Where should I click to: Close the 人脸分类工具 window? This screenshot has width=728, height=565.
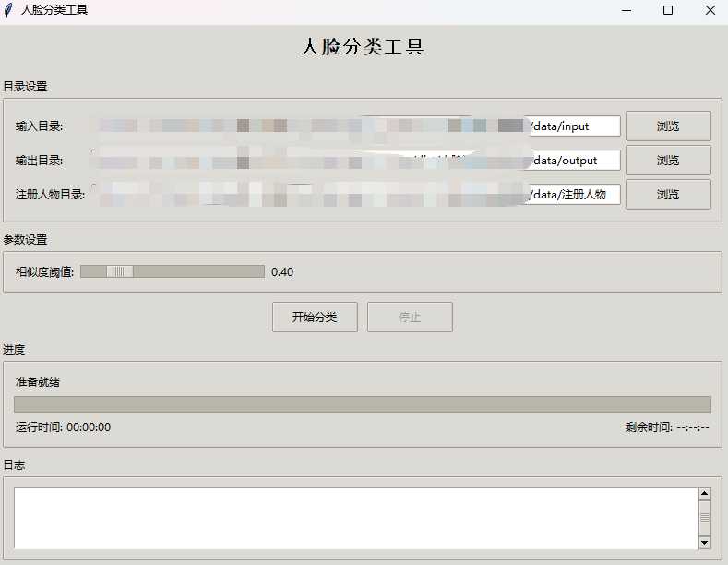click(x=710, y=10)
